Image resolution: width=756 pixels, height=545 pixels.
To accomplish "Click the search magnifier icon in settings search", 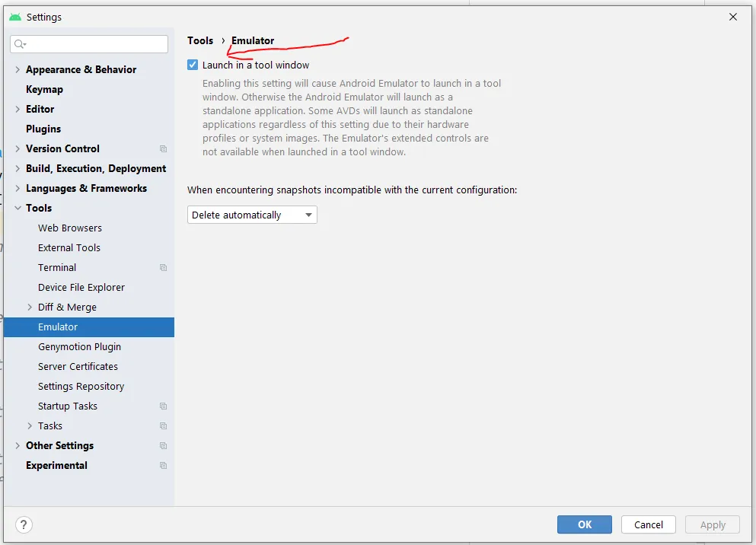I will click(x=20, y=44).
